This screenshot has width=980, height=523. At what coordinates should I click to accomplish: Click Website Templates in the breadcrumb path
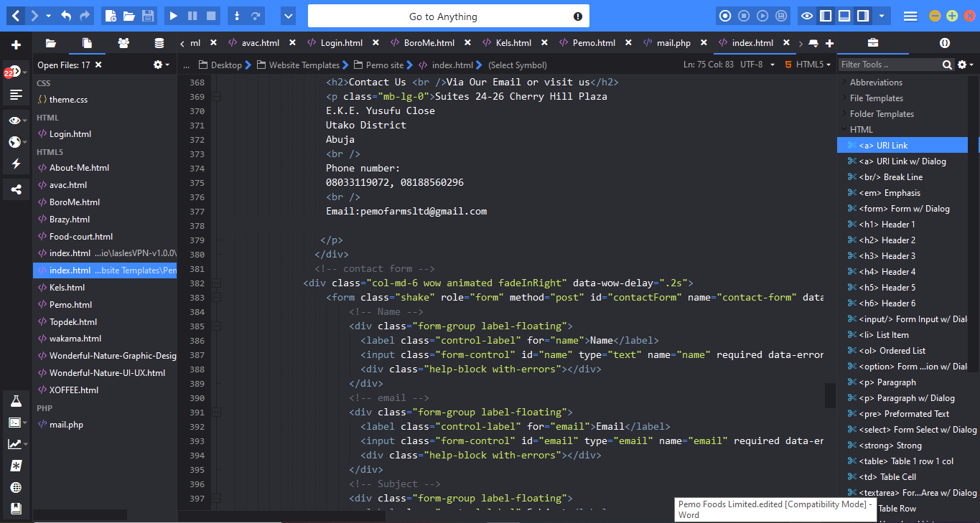[x=304, y=65]
